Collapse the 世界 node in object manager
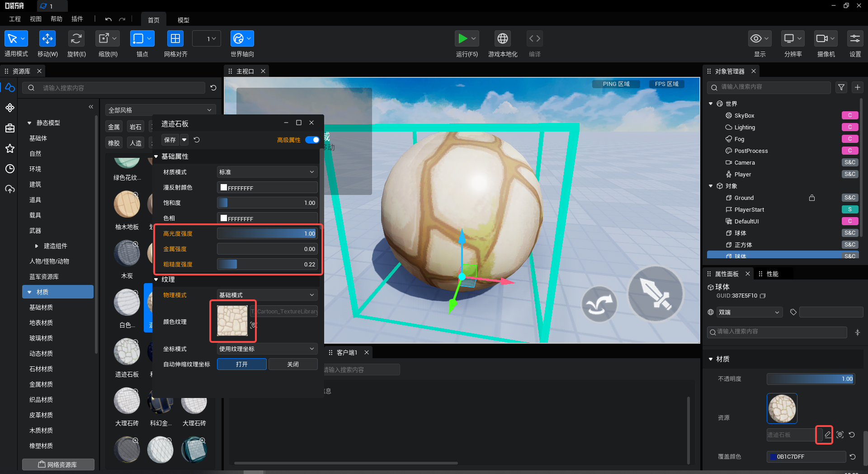This screenshot has width=868, height=474. (x=711, y=104)
